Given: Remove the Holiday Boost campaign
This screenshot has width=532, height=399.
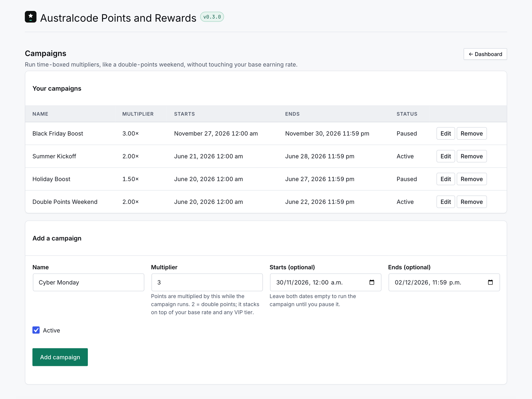Looking at the screenshot, I should pyautogui.click(x=471, y=179).
